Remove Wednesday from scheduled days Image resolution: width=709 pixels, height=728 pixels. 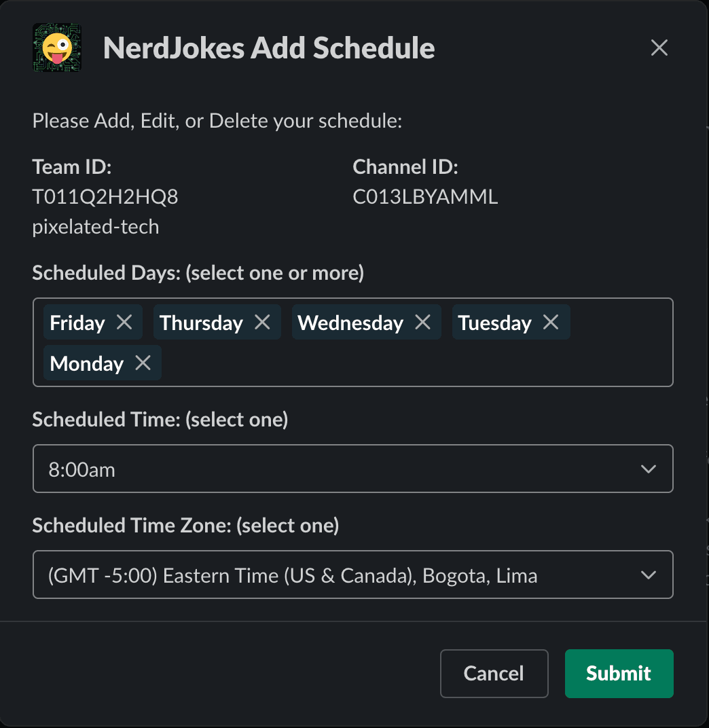pyautogui.click(x=423, y=323)
